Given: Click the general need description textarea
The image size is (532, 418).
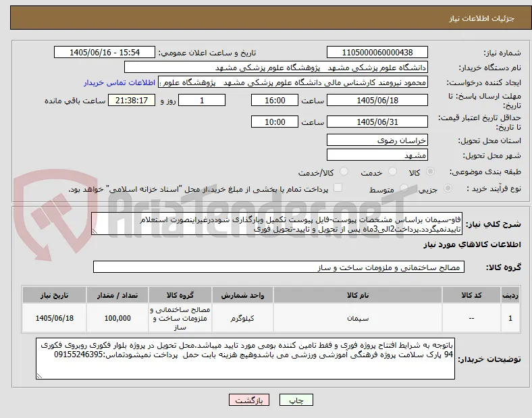Looking at the screenshot, I should point(277,224).
